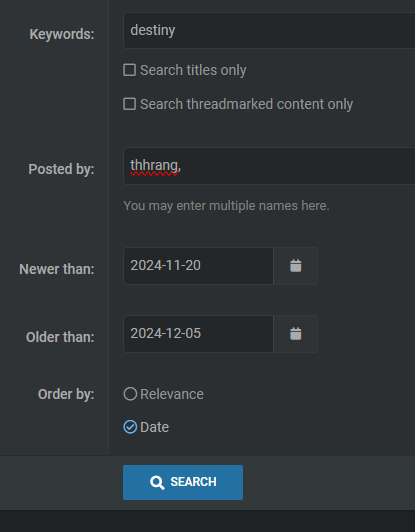This screenshot has height=532, width=415.
Task: Select the Date order radio button
Action: 130,427
